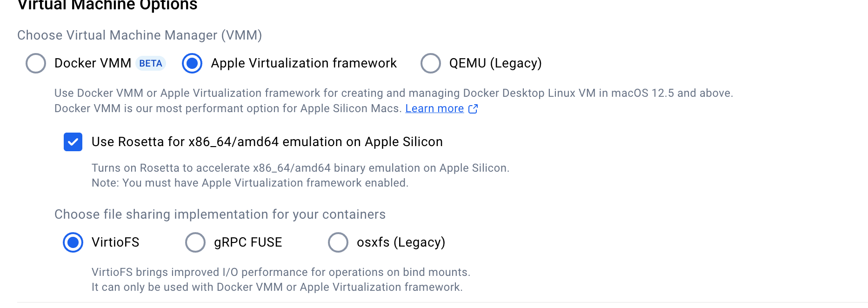868x308 pixels.
Task: Click the Use Rosetta for x86_64/amd64 label text
Action: tap(267, 142)
